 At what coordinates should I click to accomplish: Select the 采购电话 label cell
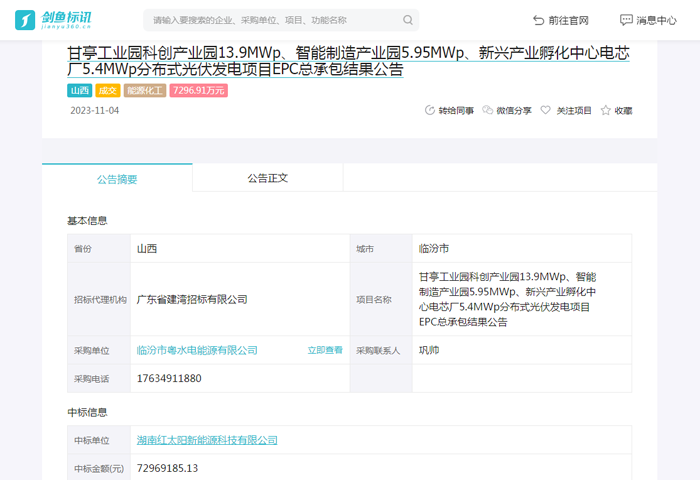click(x=100, y=379)
